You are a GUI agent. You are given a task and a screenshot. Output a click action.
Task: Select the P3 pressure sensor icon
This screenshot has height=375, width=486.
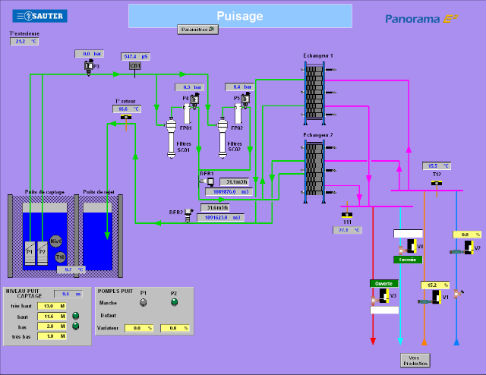(89, 68)
